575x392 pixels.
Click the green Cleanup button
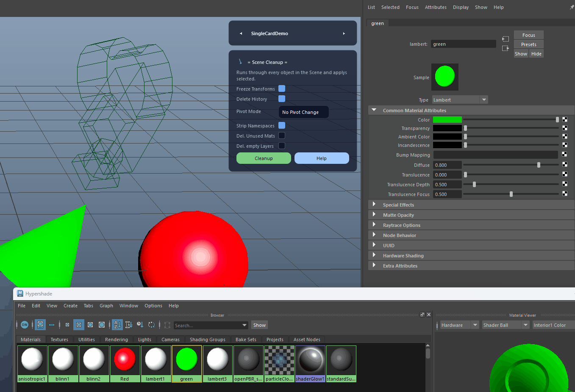coord(264,158)
